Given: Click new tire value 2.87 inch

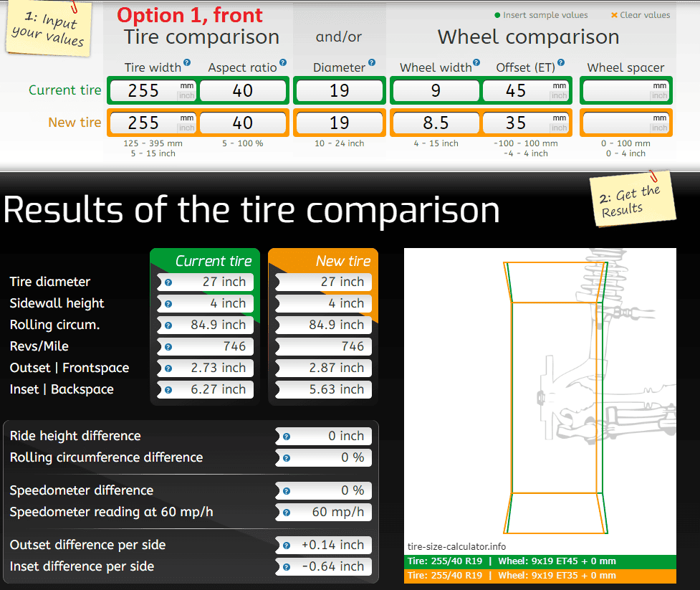Looking at the screenshot, I should click(x=324, y=368).
